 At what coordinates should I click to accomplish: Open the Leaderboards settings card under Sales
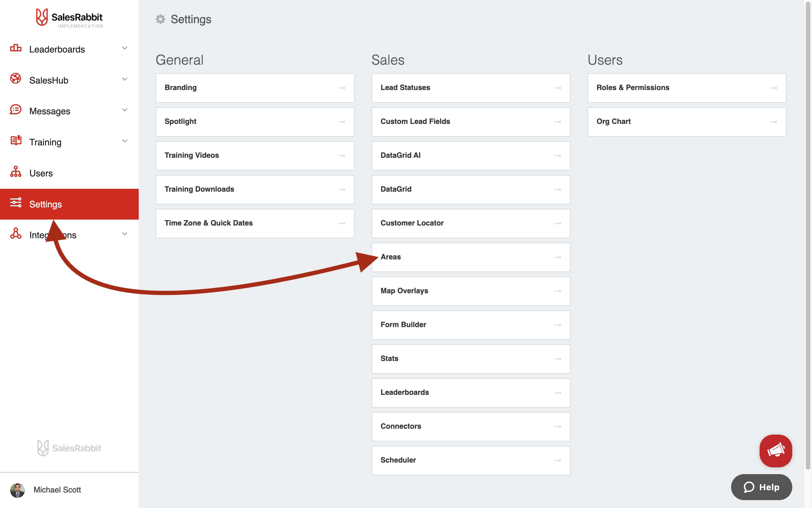(x=471, y=393)
